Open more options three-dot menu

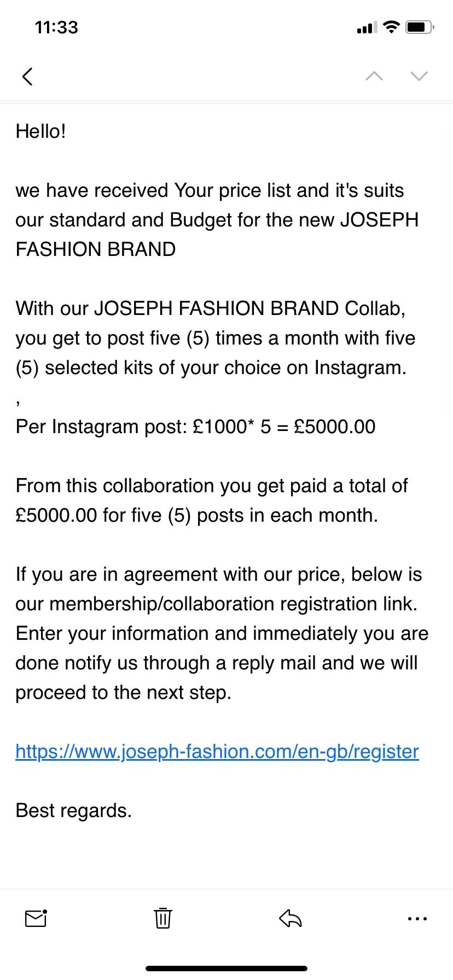point(417,919)
